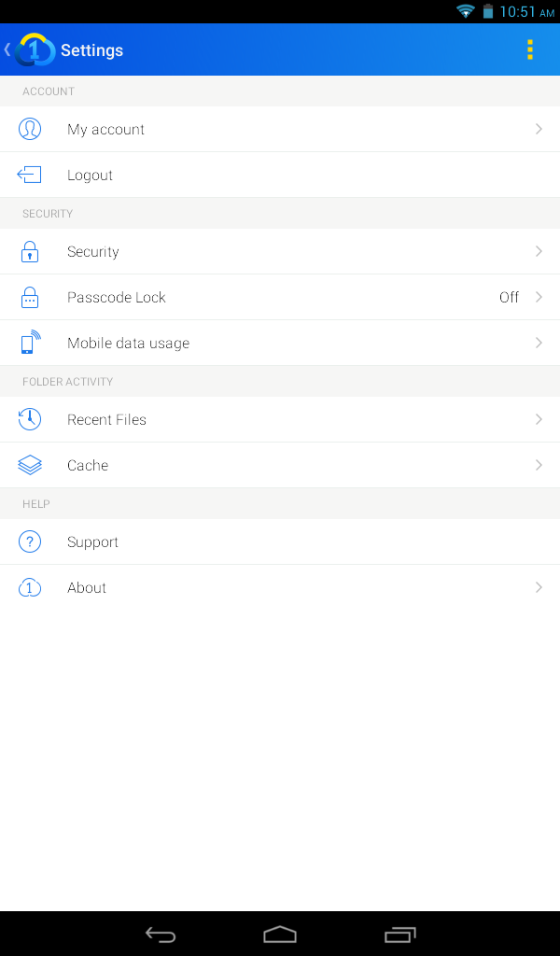This screenshot has height=956, width=560.
Task: Open the three-dot overflow menu
Action: pyautogui.click(x=529, y=49)
